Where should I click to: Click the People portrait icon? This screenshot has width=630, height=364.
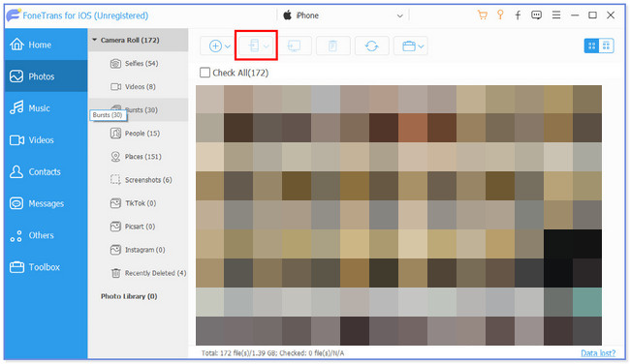(115, 134)
